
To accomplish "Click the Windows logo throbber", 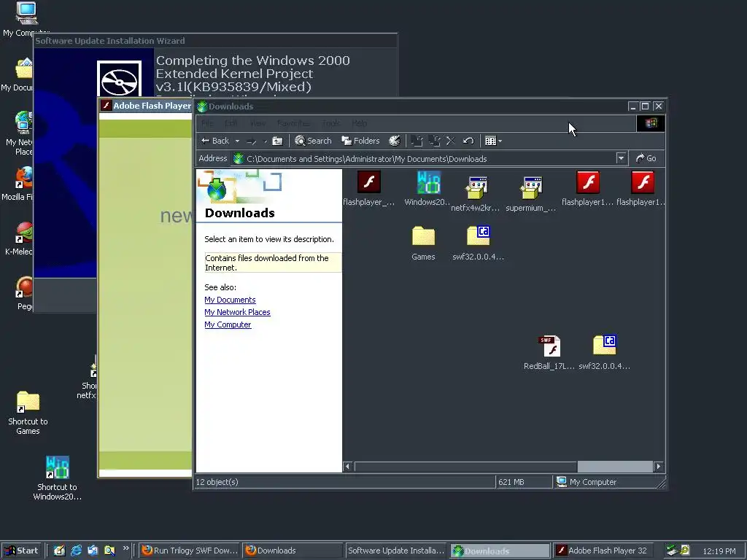I will pyautogui.click(x=651, y=123).
